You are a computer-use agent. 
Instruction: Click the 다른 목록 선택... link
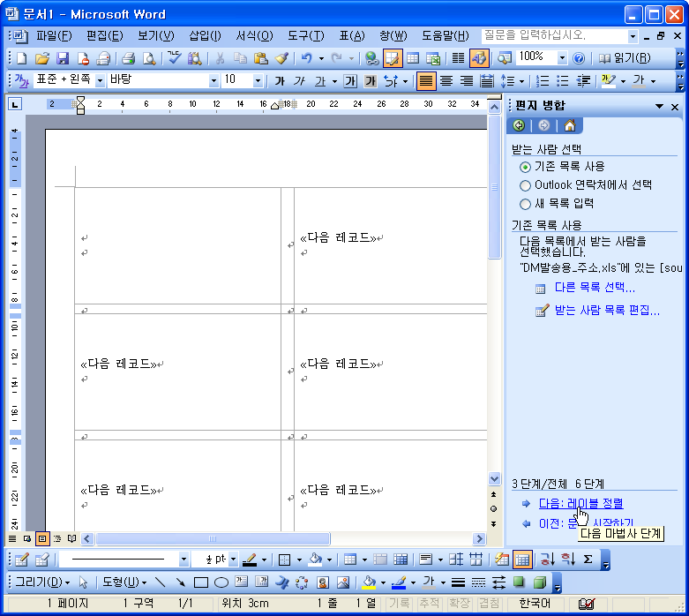[595, 288]
